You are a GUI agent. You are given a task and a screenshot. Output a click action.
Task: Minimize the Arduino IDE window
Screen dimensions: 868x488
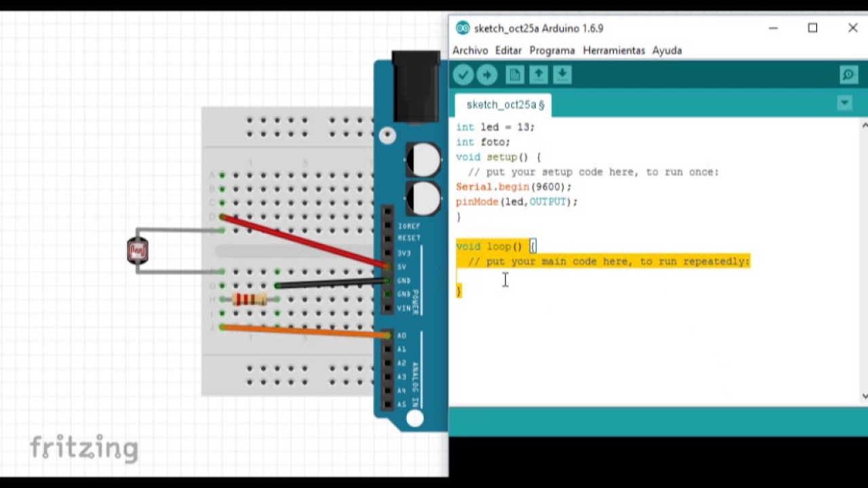point(773,28)
